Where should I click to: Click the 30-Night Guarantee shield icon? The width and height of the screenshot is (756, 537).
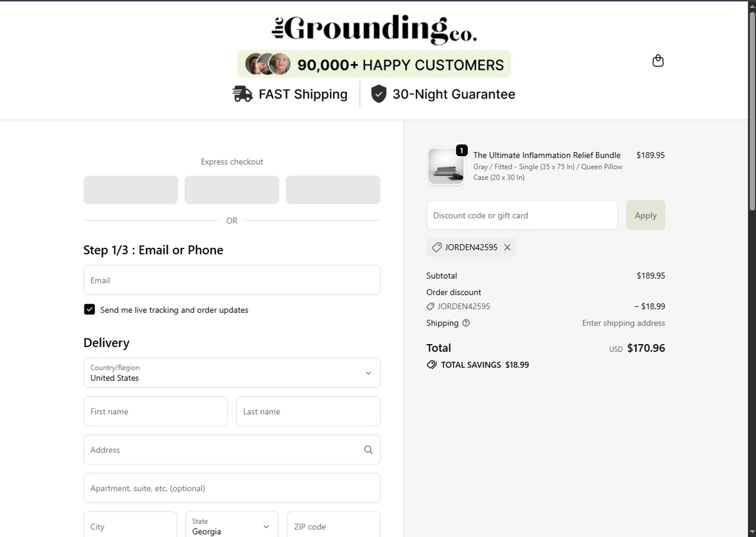[x=379, y=94]
